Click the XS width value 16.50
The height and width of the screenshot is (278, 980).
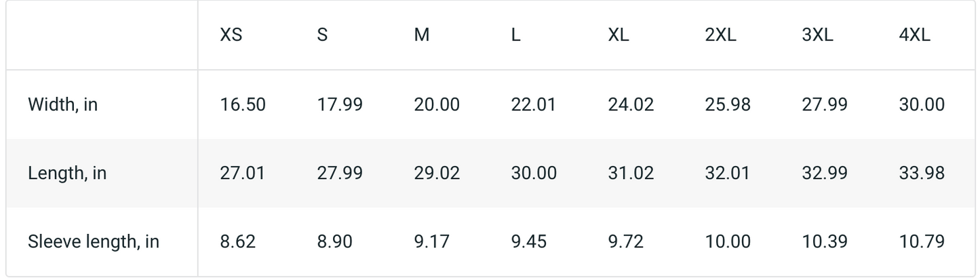[x=243, y=105]
